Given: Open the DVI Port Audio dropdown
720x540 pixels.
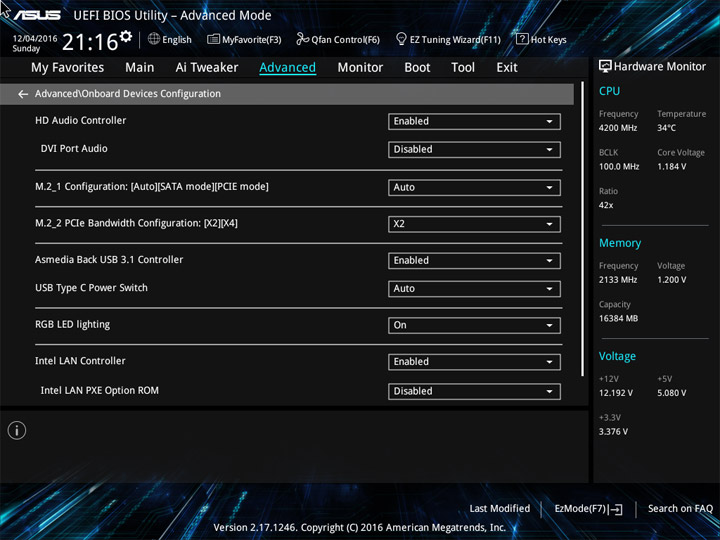Looking at the screenshot, I should point(474,150).
